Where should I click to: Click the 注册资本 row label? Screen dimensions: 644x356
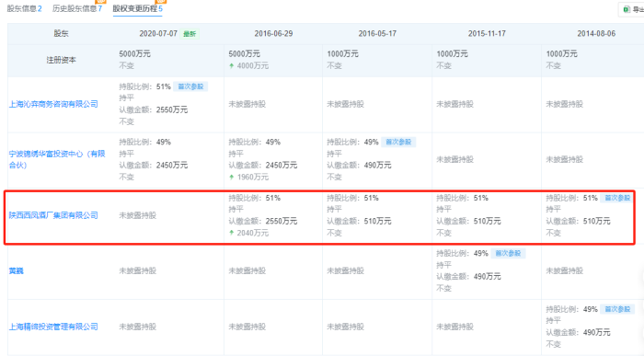tap(62, 60)
